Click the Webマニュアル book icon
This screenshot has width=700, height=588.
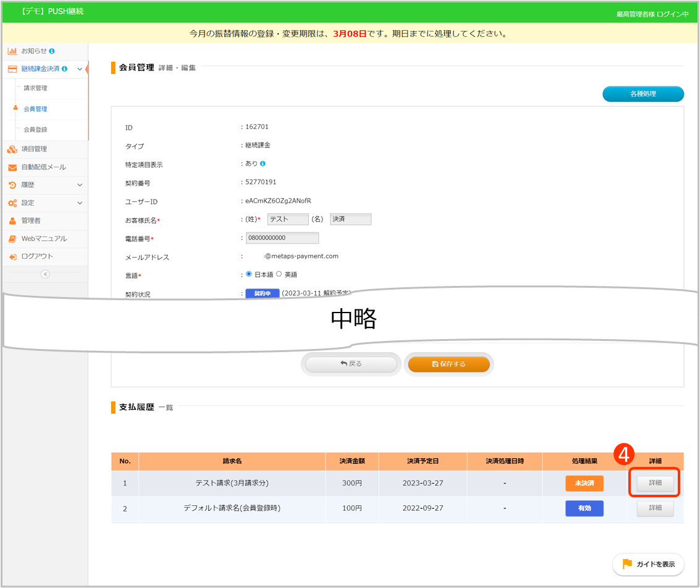(x=12, y=238)
